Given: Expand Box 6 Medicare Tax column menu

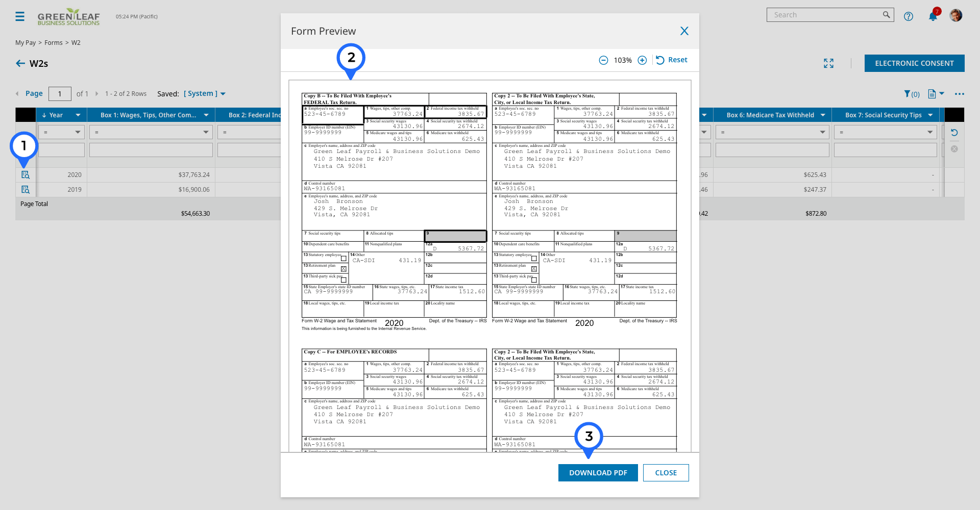Looking at the screenshot, I should 823,115.
